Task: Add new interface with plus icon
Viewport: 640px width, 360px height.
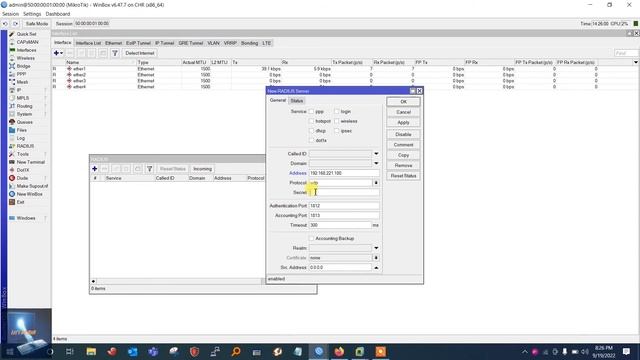Action: coord(56,53)
